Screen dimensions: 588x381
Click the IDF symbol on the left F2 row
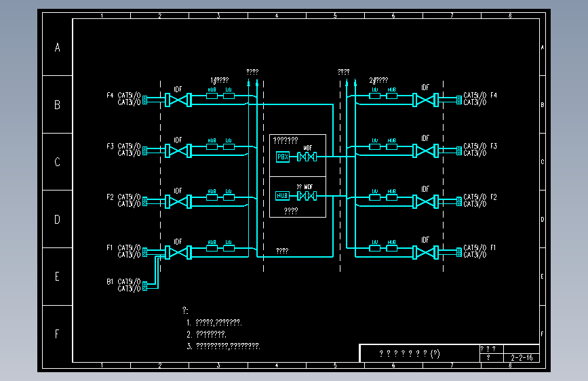(x=178, y=202)
